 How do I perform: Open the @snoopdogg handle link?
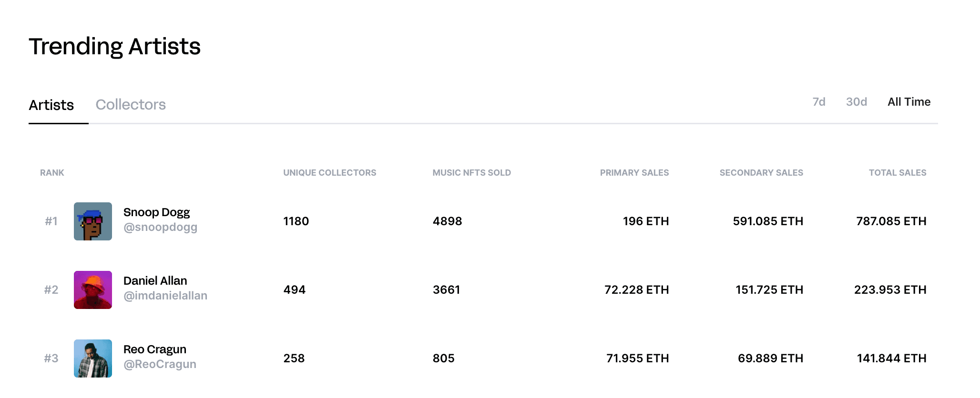160,227
